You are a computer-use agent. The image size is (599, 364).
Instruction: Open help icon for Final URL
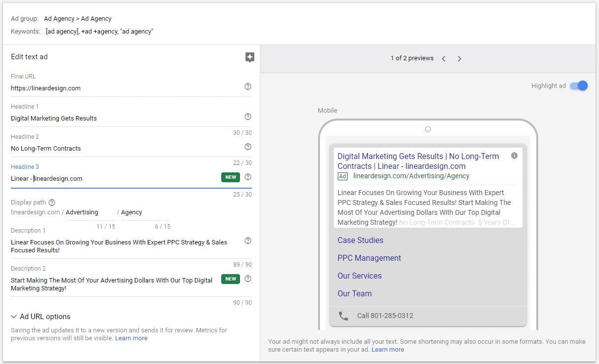pos(248,86)
